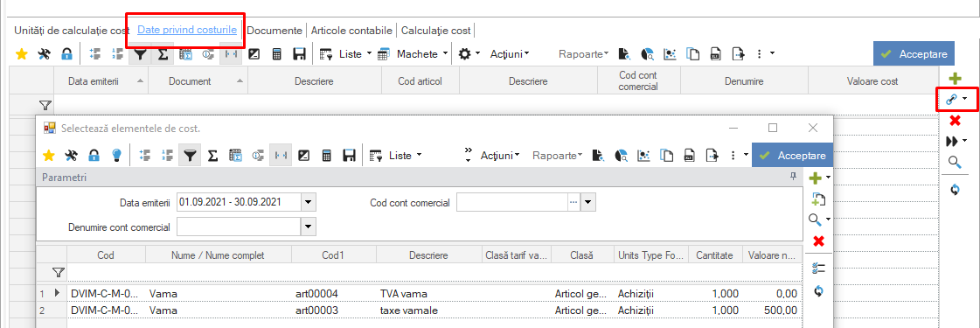Open the Calculație cost tab
This screenshot has width=980, height=328.
[436, 30]
